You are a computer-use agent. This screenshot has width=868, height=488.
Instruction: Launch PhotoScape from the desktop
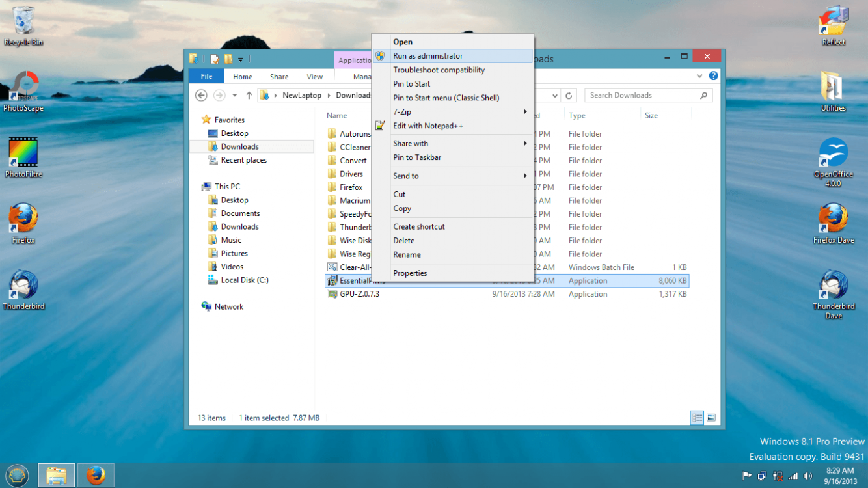23,92
